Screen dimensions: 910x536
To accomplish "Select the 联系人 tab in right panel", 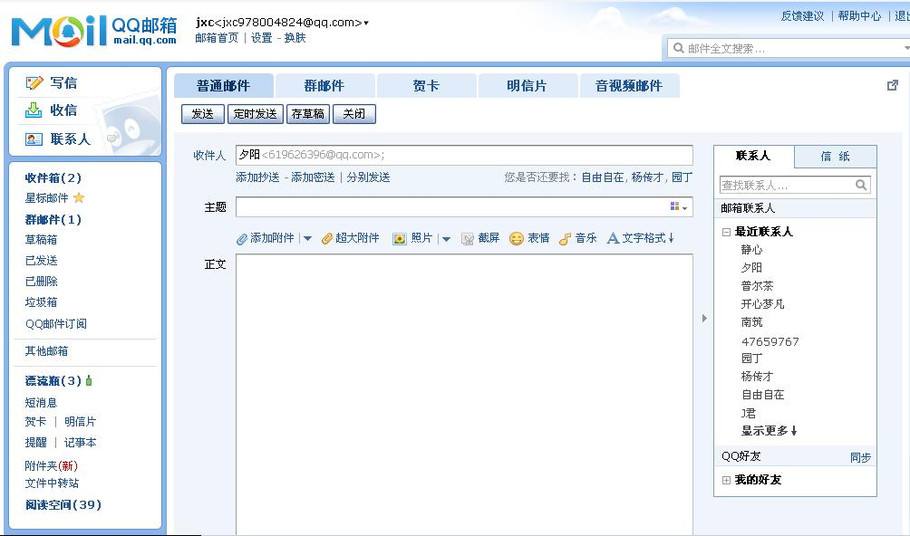I will (753, 155).
